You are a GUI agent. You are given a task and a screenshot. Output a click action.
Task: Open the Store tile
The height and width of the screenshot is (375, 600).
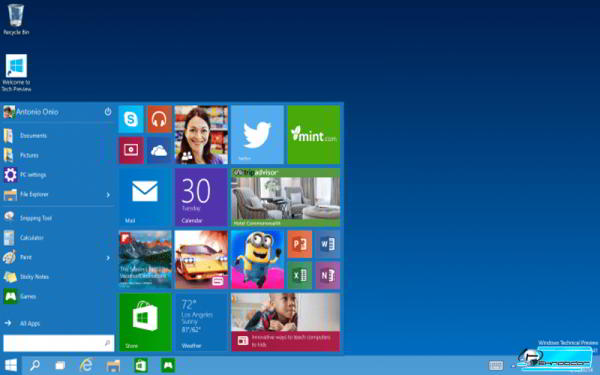pos(145,322)
